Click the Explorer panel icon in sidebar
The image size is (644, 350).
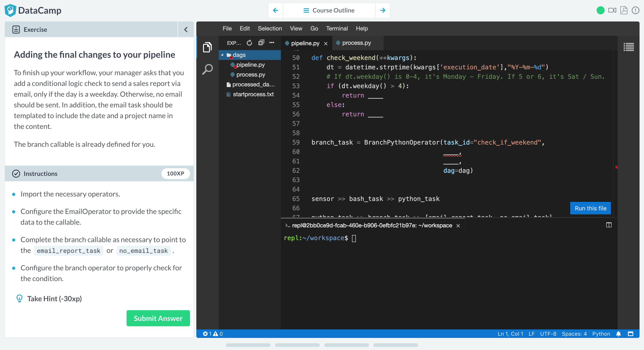pyautogui.click(x=207, y=47)
